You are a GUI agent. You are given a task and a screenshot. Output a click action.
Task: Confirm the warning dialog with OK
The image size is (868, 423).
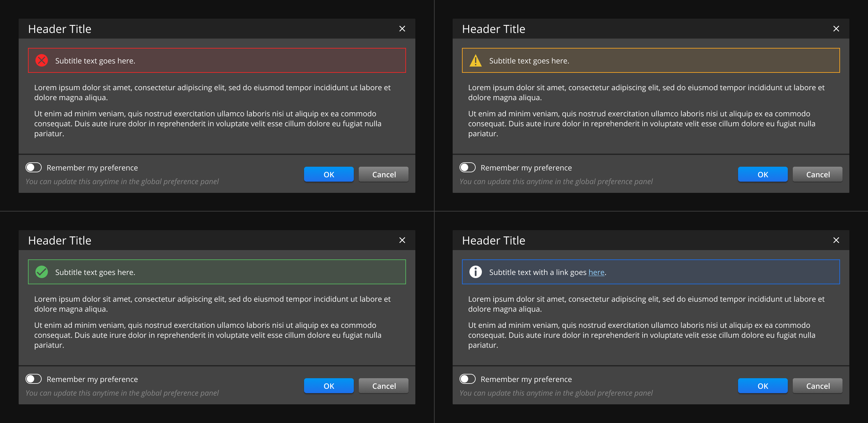coord(763,174)
